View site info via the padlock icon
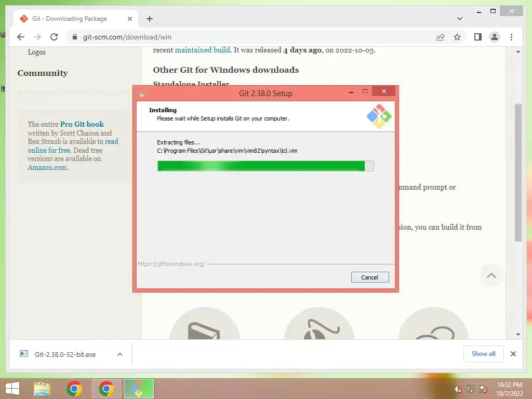The width and height of the screenshot is (532, 399). [75, 37]
